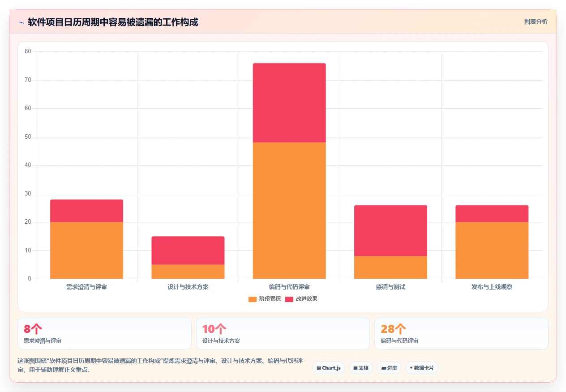Click the red bar segment for 设计与技术方案
566x392 pixels.
click(188, 251)
